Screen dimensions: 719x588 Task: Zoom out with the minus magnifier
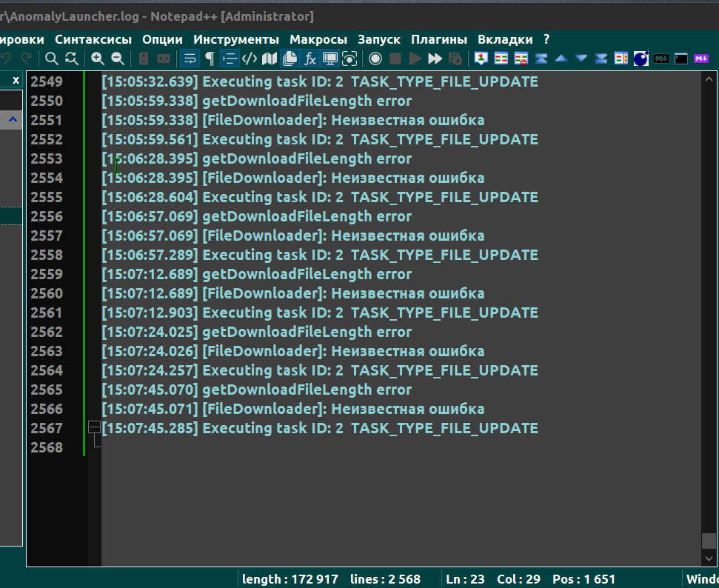tap(118, 59)
